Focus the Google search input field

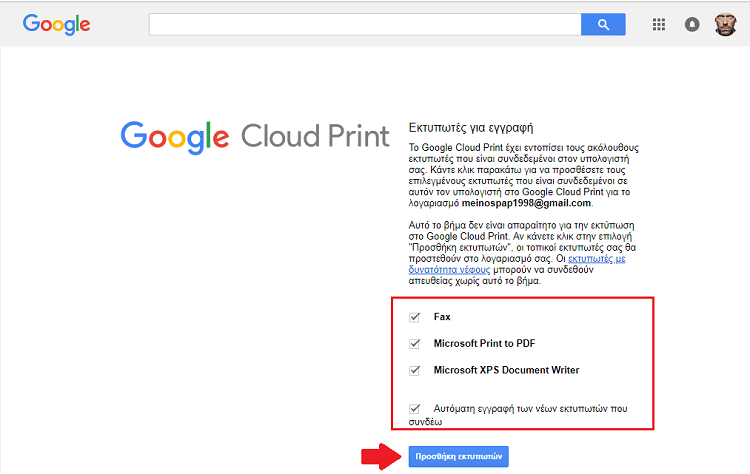click(x=365, y=24)
